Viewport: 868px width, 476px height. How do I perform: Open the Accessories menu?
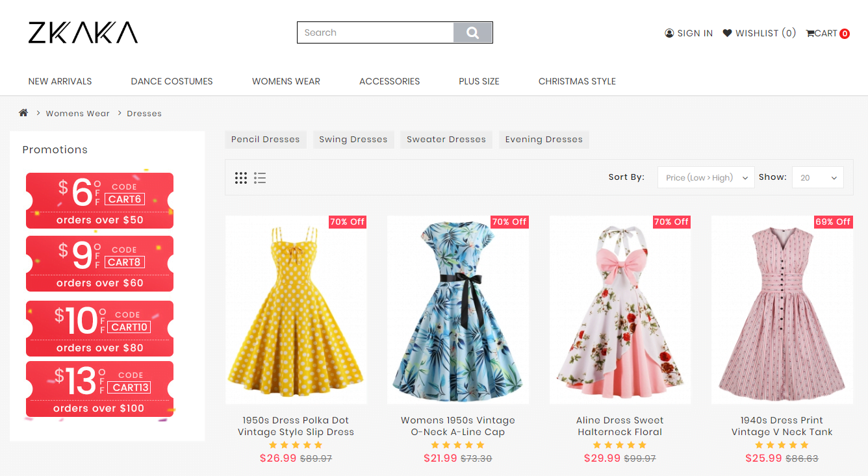(x=389, y=81)
